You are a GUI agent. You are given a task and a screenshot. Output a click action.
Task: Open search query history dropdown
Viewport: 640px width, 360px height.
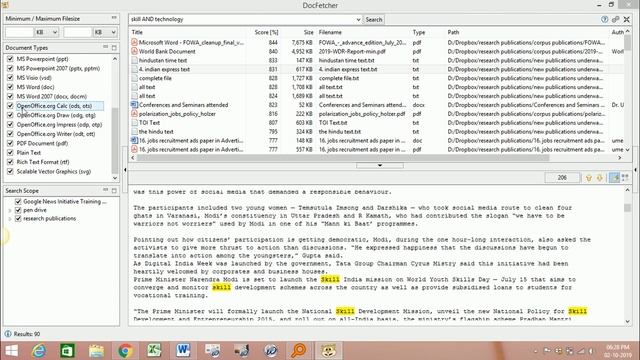(x=358, y=20)
